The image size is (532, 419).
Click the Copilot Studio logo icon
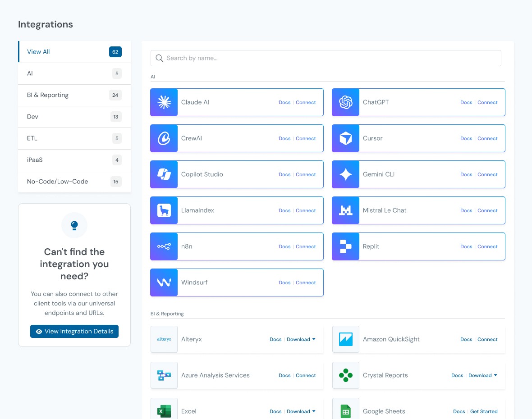[x=164, y=174]
